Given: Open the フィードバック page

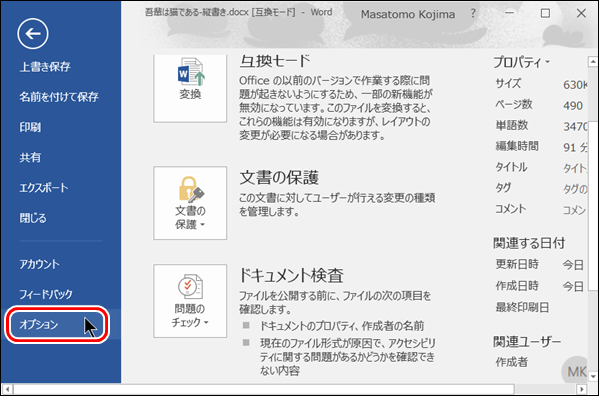Looking at the screenshot, I should coord(46,294).
